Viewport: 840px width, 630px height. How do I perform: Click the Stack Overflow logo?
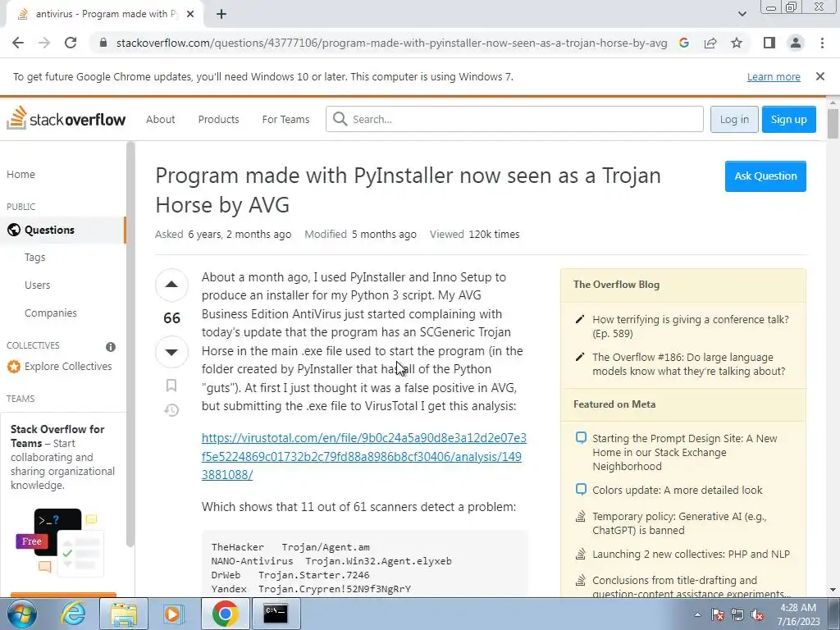(x=66, y=118)
